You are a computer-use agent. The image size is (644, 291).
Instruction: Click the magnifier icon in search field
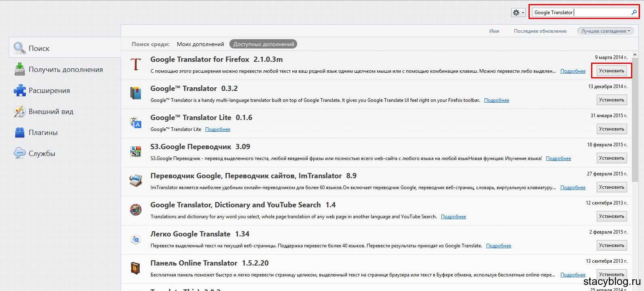pos(634,13)
